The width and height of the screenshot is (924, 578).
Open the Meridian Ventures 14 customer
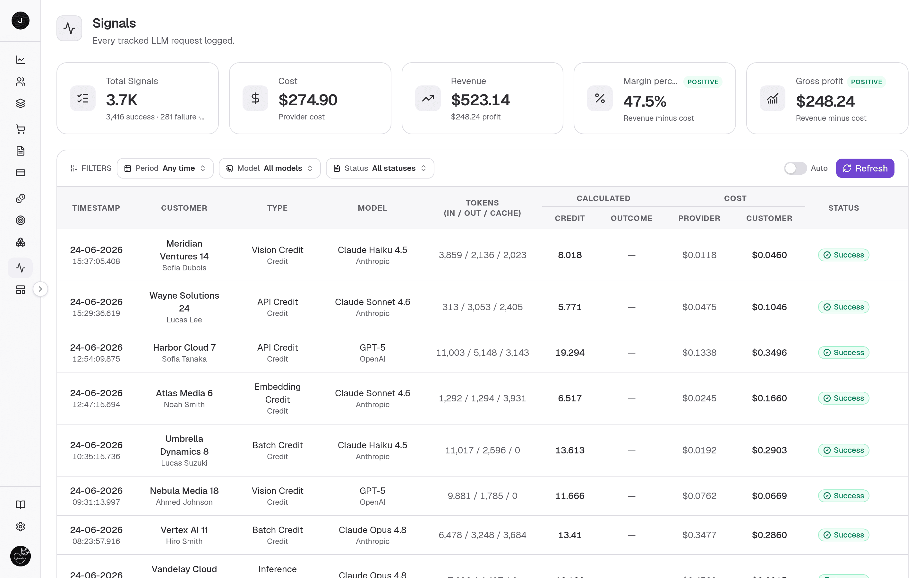(184, 250)
